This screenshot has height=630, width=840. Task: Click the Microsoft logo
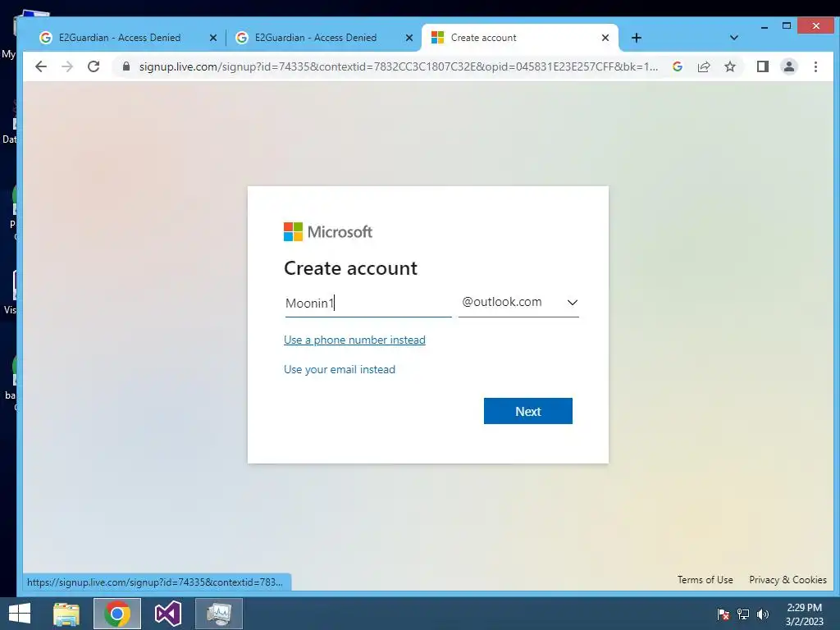click(328, 232)
